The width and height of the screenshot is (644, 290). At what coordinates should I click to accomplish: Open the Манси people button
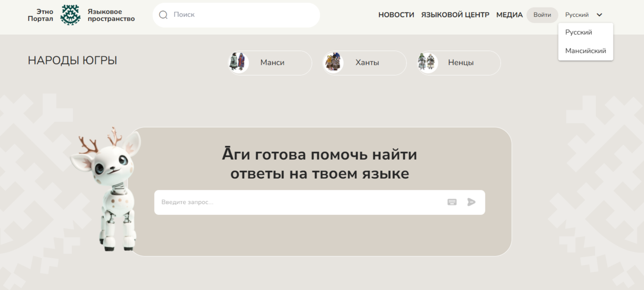272,63
